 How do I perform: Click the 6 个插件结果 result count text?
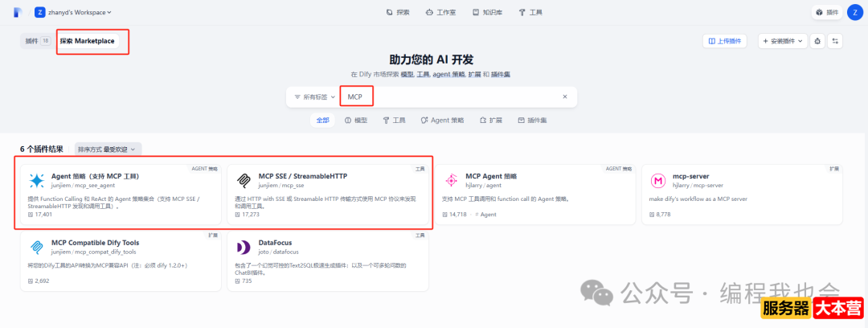click(42, 149)
